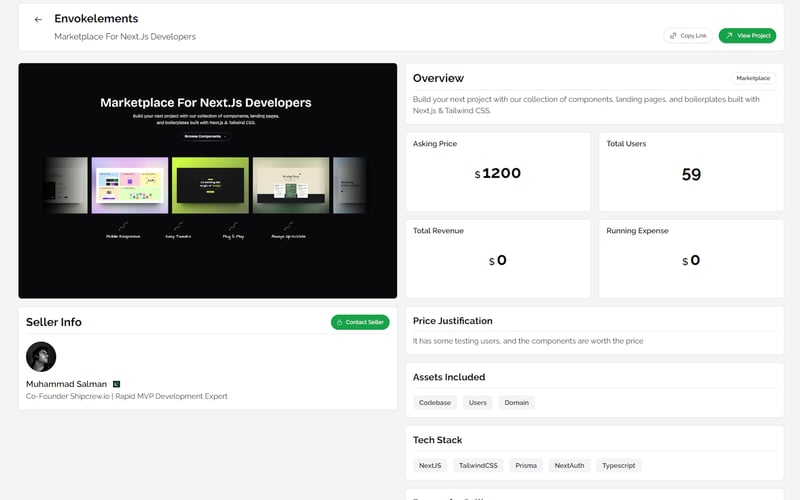This screenshot has height=500, width=800.
Task: Click the Domain asset tag
Action: point(516,403)
